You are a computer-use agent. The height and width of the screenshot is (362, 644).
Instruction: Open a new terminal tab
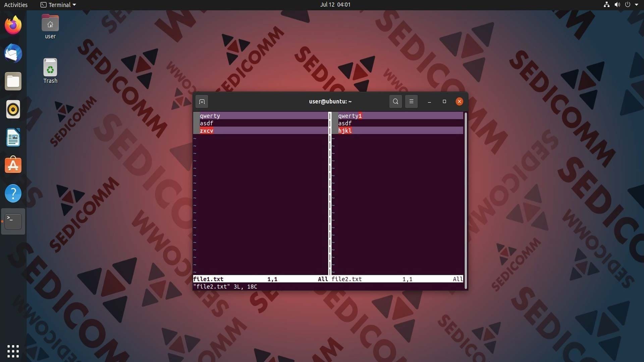tap(202, 102)
